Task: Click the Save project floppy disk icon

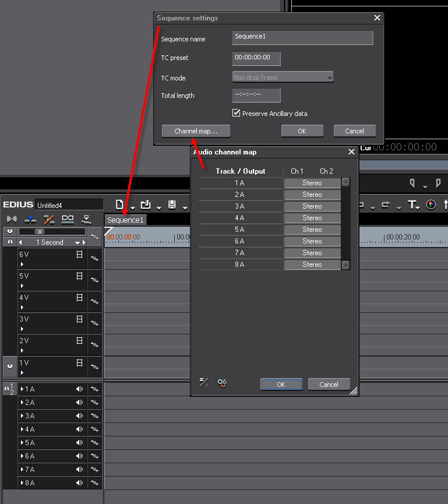Action: (172, 205)
